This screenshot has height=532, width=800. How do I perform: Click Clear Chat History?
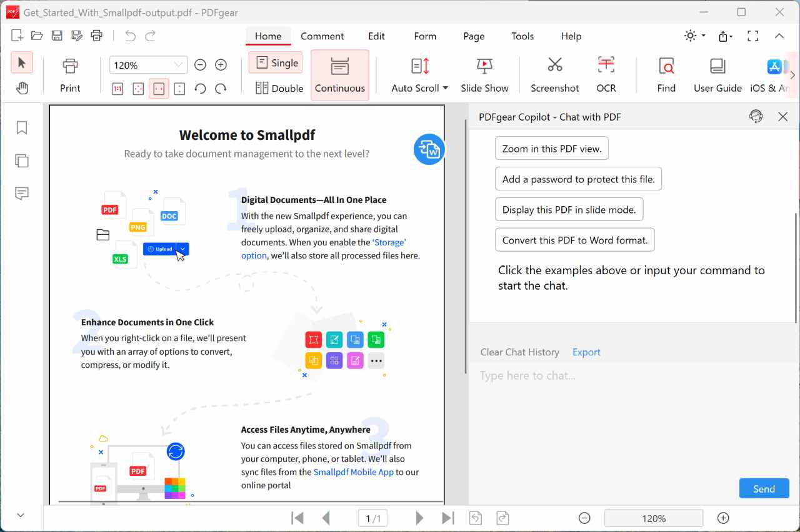(x=520, y=352)
